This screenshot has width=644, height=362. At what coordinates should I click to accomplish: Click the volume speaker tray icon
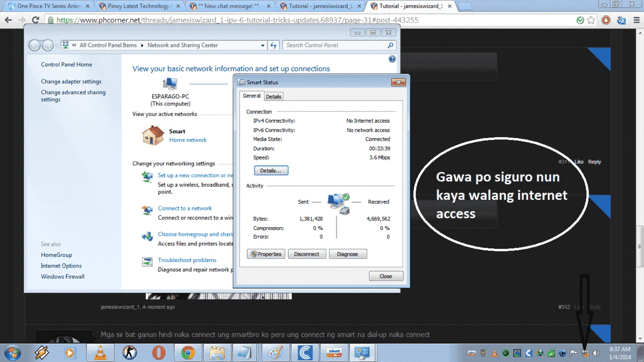coord(596,353)
